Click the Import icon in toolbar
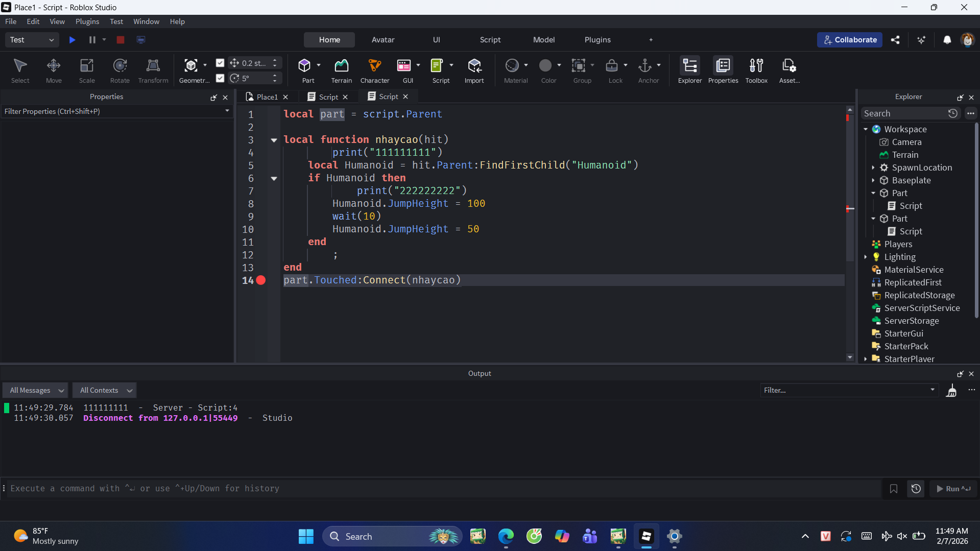Viewport: 980px width, 551px height. click(x=474, y=66)
